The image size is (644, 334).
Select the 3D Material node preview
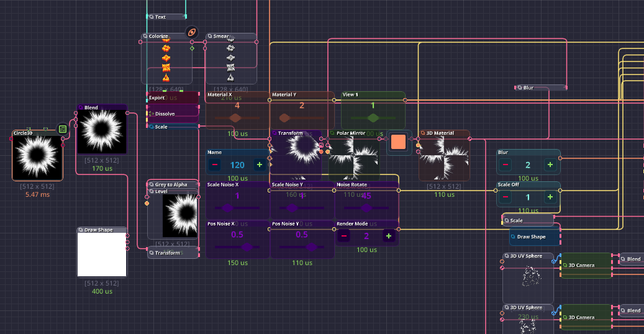444,158
